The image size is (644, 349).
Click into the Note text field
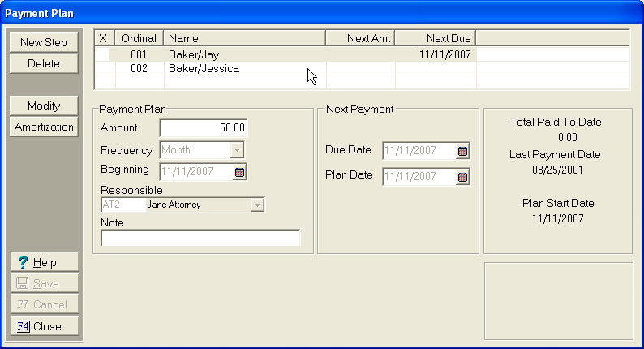(x=200, y=238)
